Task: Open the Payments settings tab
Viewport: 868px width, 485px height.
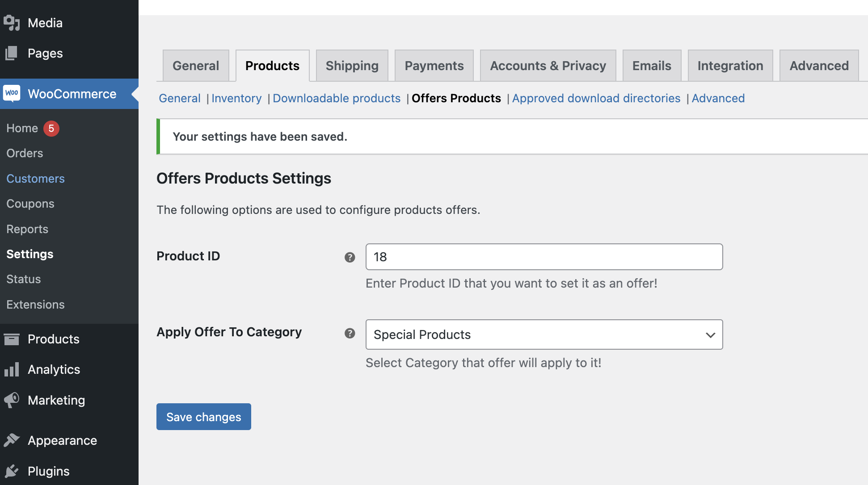Action: click(x=434, y=66)
